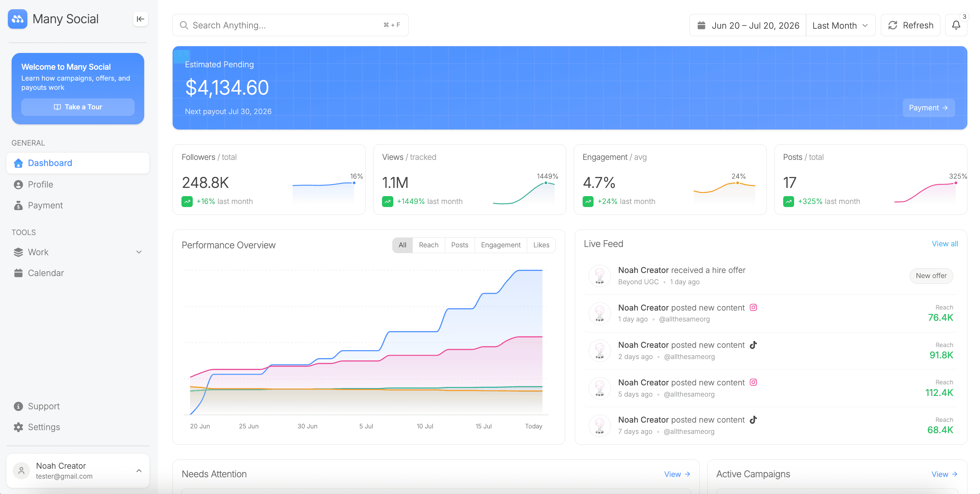Viewport: 980px width, 494px height.
Task: Click the TikTok icon on the 7 days ago post
Action: [x=753, y=420]
